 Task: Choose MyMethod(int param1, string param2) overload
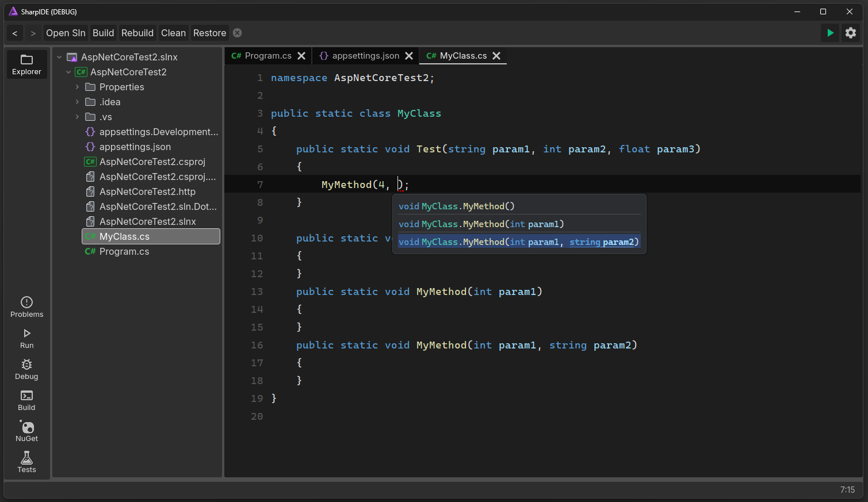(x=519, y=242)
